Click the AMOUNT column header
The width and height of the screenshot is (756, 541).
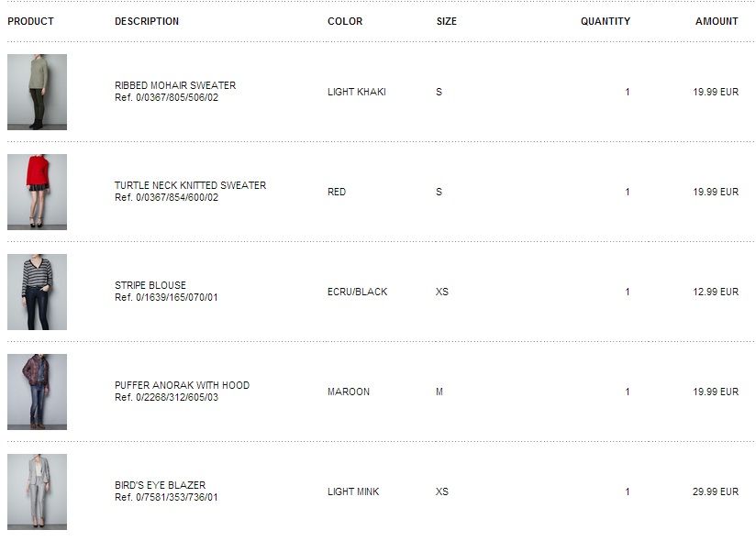click(717, 21)
